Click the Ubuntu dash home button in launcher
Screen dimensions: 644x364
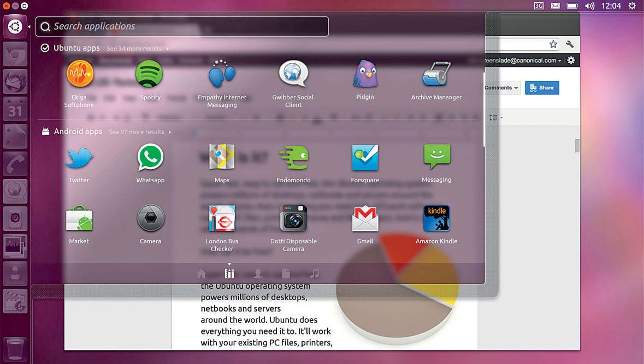15,27
